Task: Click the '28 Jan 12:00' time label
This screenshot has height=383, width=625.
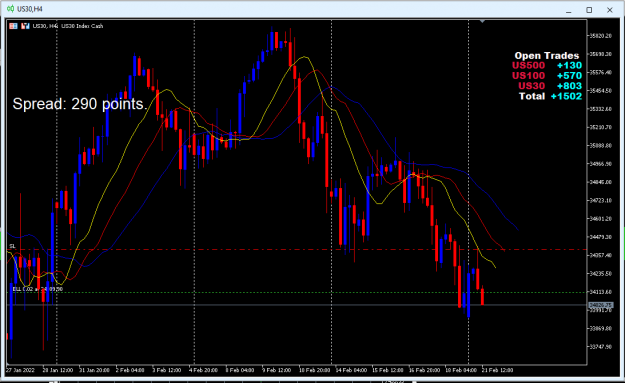Action: pyautogui.click(x=58, y=370)
